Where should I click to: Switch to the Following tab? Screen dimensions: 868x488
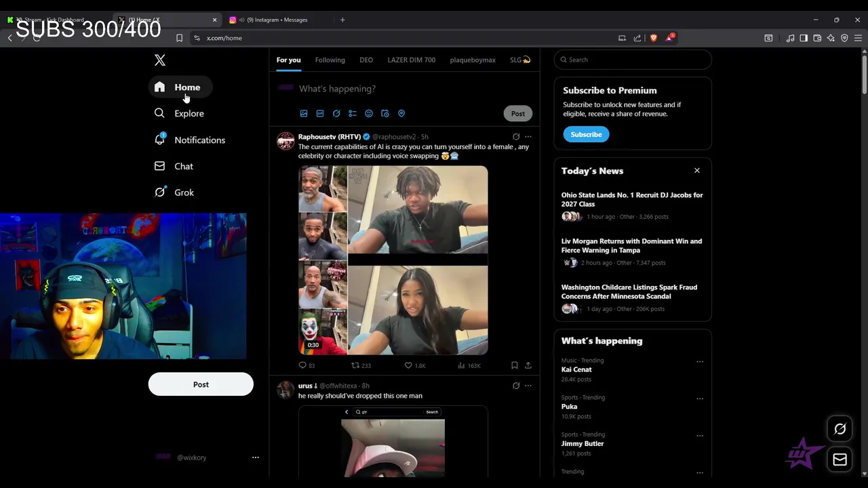point(330,60)
